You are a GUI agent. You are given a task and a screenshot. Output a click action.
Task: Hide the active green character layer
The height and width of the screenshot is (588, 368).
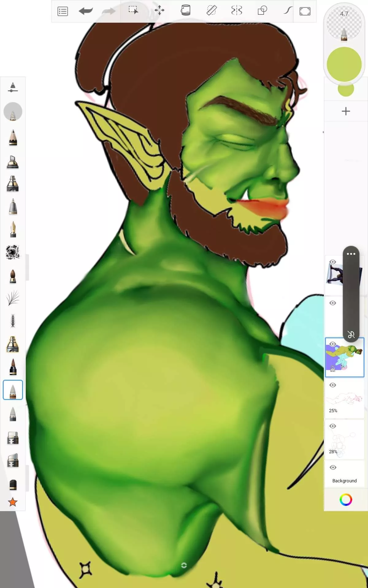click(x=333, y=344)
